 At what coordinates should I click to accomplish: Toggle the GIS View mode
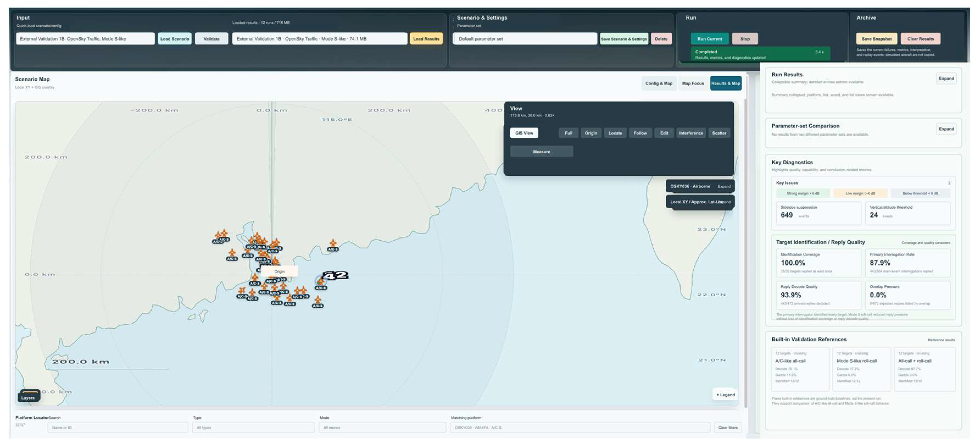(x=524, y=133)
